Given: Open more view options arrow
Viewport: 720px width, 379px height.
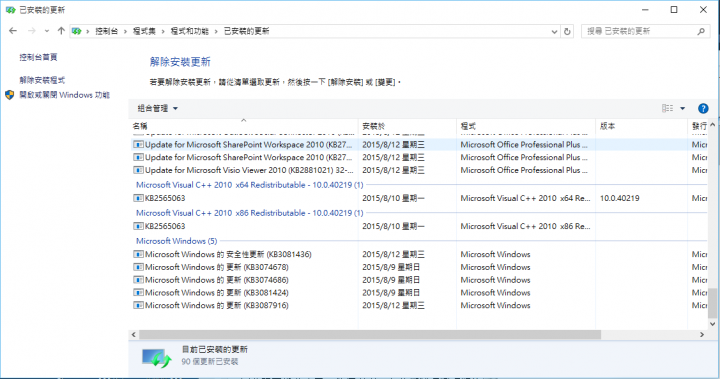Looking at the screenshot, I should tap(682, 108).
